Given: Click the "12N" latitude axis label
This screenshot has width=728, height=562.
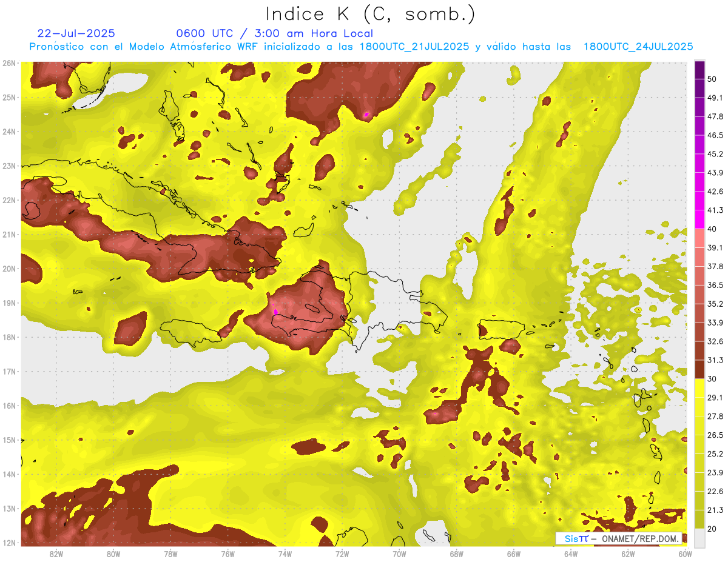Looking at the screenshot, I should [x=8, y=543].
